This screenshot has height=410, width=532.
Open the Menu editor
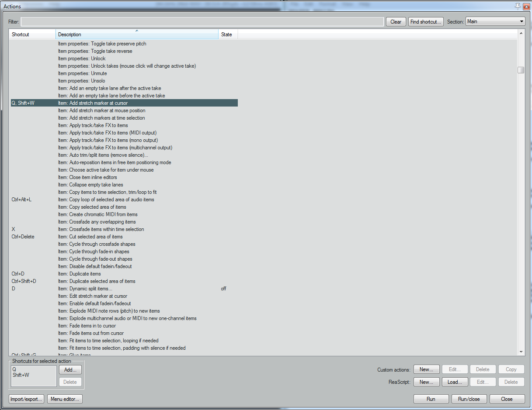pyautogui.click(x=65, y=399)
